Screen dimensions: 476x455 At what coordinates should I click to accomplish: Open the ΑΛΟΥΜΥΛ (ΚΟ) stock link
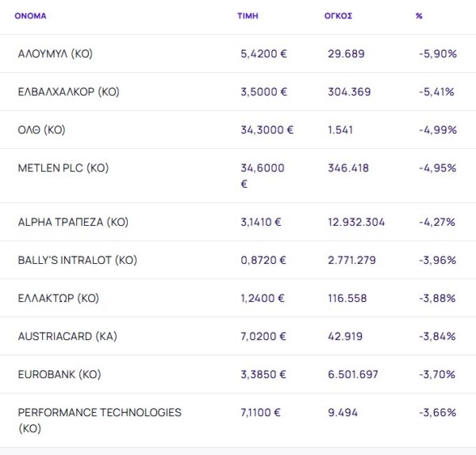point(55,54)
